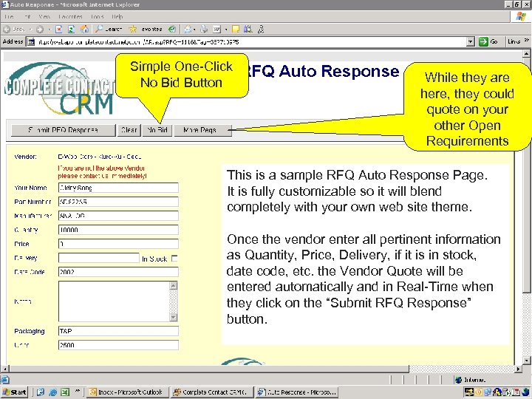Viewport: 532px width, 399px height.
Task: Click the Internet zone globe in status bar
Action: (x=458, y=380)
